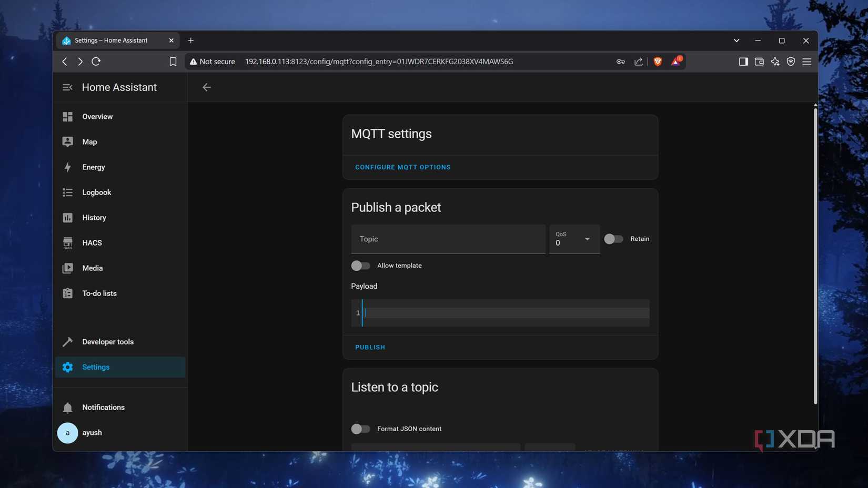Switch to the Settings – Home Assistant tab
868x488 pixels.
pyautogui.click(x=117, y=40)
